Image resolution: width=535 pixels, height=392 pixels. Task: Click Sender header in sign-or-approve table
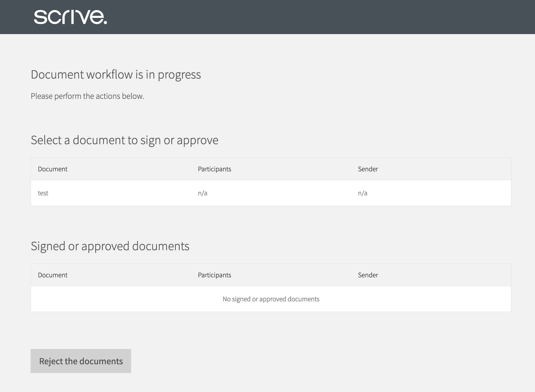point(368,169)
